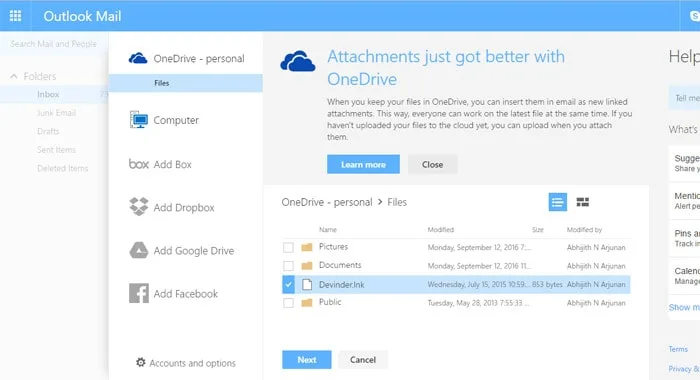Click the Cancel button
The width and height of the screenshot is (700, 380).
pyautogui.click(x=363, y=359)
